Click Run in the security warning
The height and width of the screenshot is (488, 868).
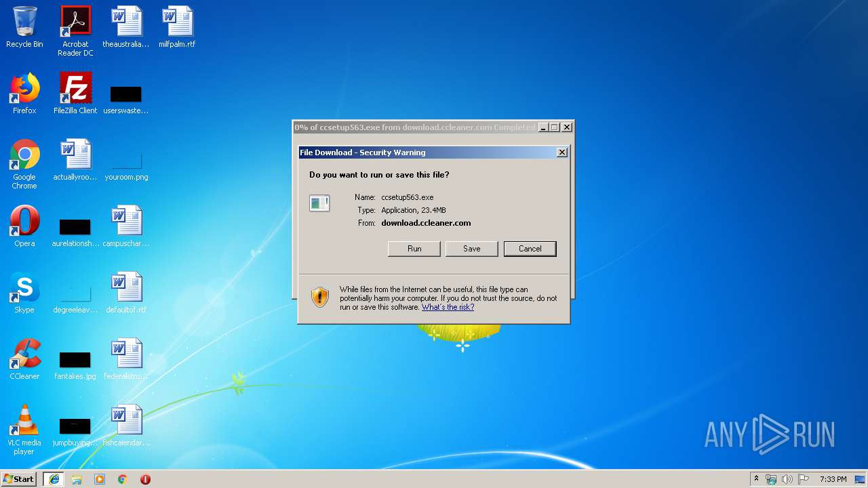[x=414, y=249]
